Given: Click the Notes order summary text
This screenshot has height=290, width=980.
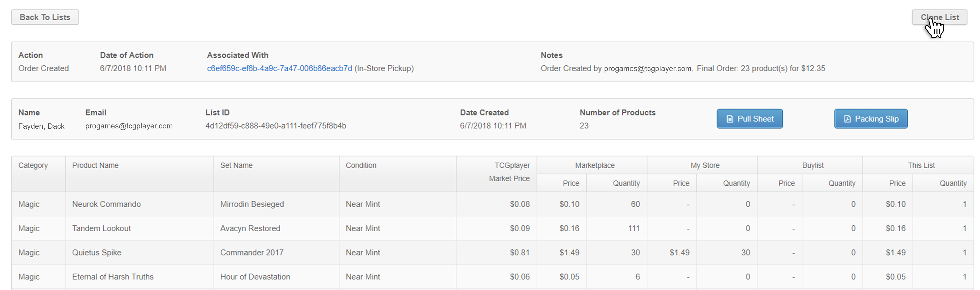Looking at the screenshot, I should coord(683,68).
